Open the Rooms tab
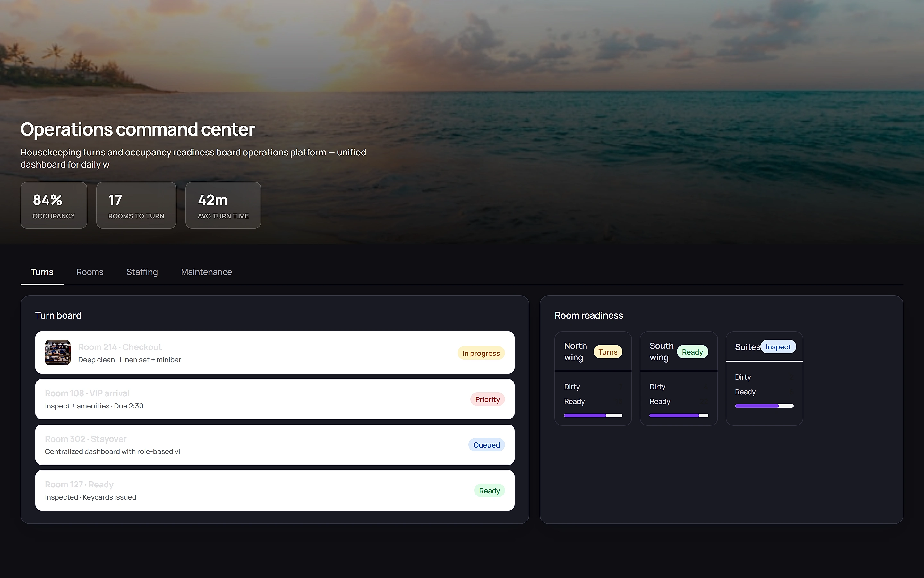Viewport: 924px width, 578px height. pos(90,272)
